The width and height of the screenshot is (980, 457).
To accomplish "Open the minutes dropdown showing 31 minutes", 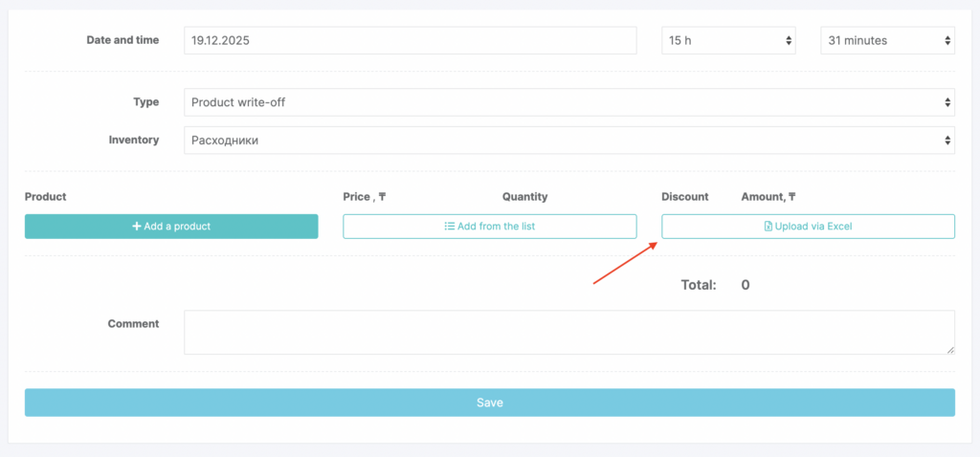I will 887,40.
